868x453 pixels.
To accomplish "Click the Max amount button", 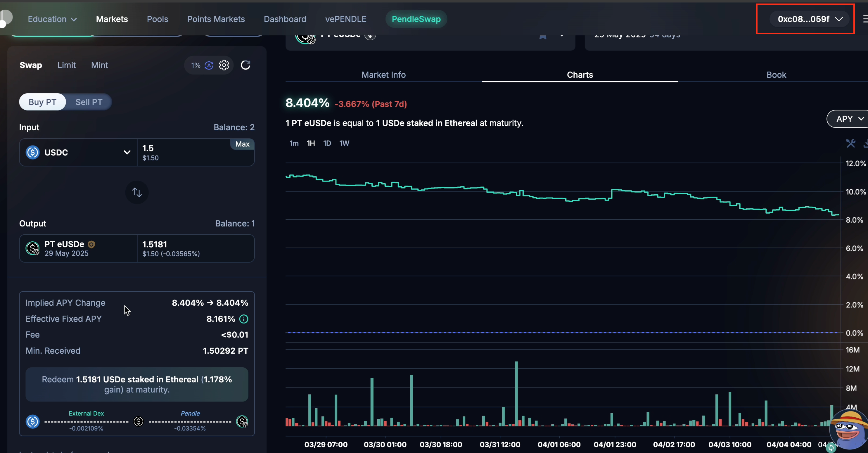I will (x=242, y=144).
